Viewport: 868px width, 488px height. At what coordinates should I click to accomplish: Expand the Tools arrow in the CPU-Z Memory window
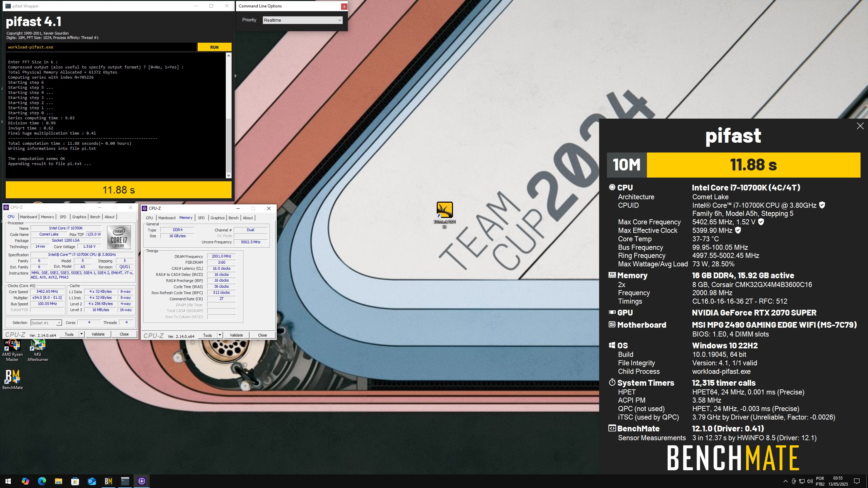pos(220,335)
